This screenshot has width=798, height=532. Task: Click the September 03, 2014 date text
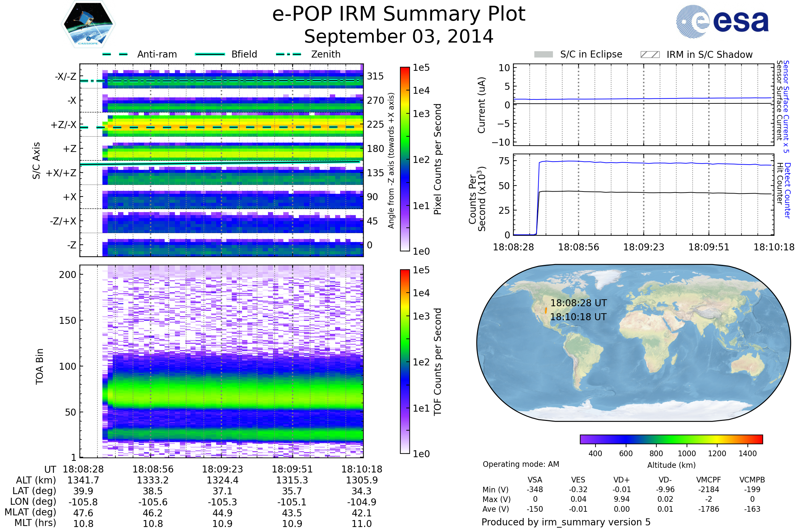pyautogui.click(x=399, y=37)
